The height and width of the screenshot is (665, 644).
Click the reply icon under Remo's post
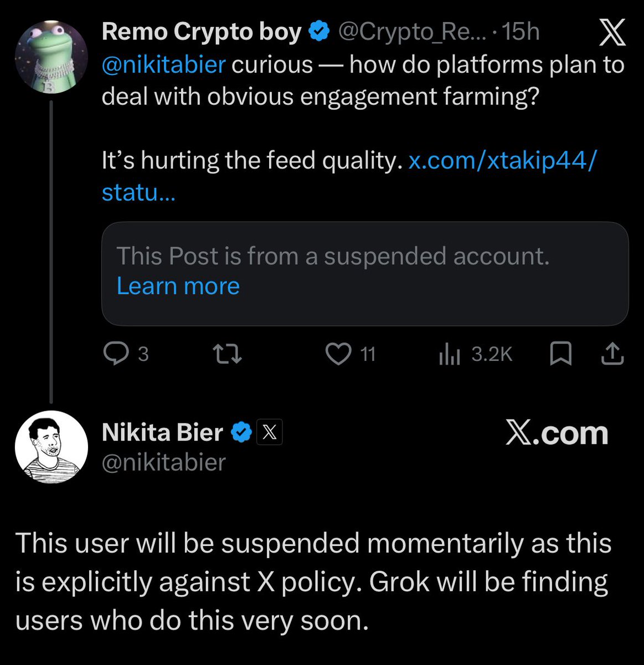click(x=116, y=354)
